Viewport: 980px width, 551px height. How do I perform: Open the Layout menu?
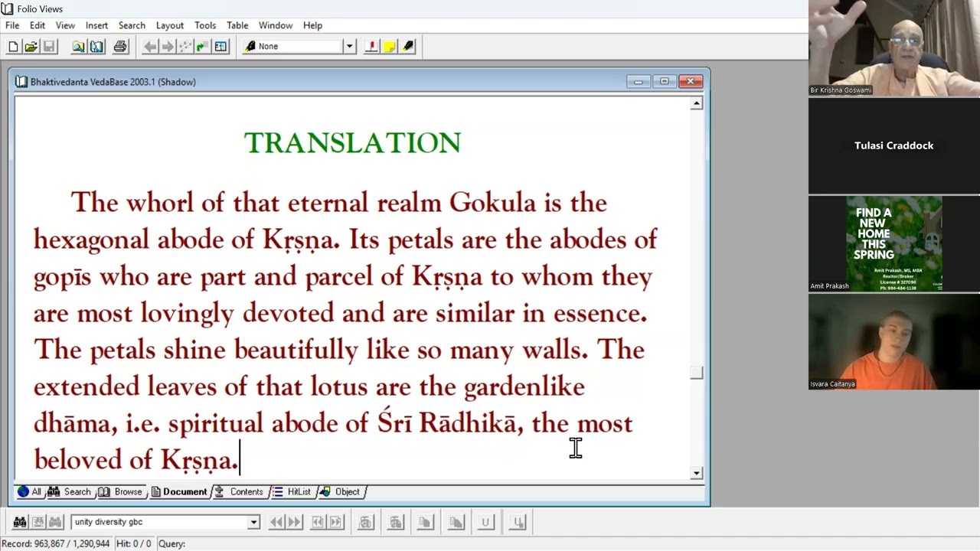coord(169,25)
